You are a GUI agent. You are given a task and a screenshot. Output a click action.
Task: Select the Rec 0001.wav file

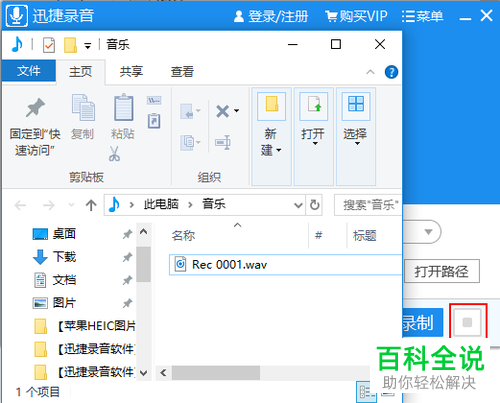285,265
